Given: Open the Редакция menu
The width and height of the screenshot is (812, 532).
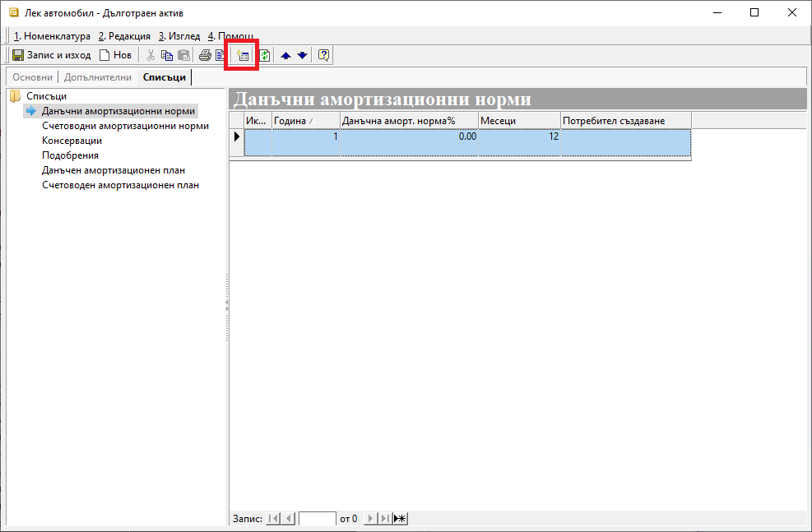Looking at the screenshot, I should pyautogui.click(x=124, y=36).
